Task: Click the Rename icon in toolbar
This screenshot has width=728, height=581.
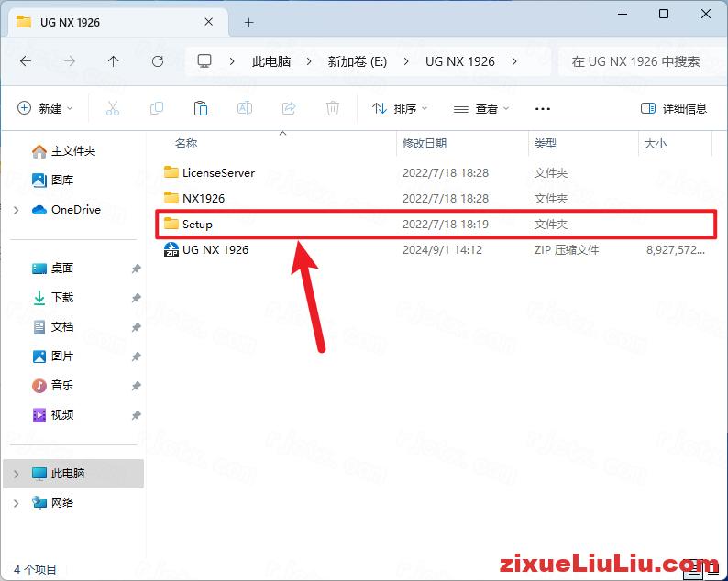Action: 245,108
